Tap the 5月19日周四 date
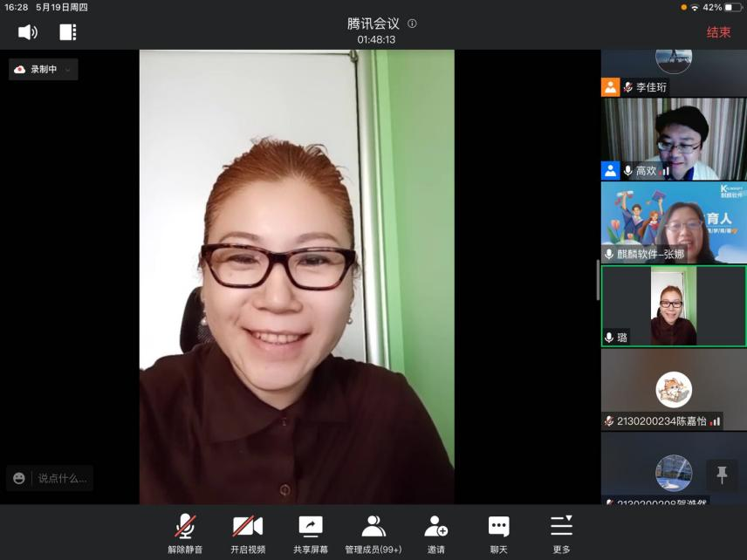747x560 pixels. pos(61,7)
